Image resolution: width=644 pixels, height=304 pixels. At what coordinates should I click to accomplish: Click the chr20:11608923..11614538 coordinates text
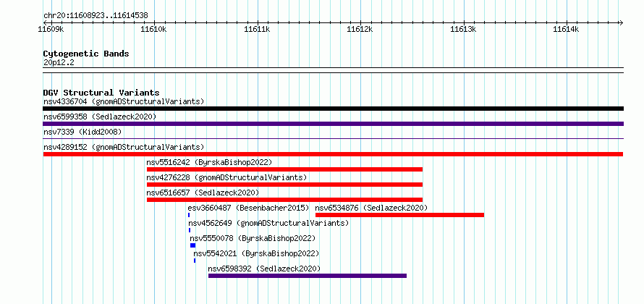click(x=96, y=16)
